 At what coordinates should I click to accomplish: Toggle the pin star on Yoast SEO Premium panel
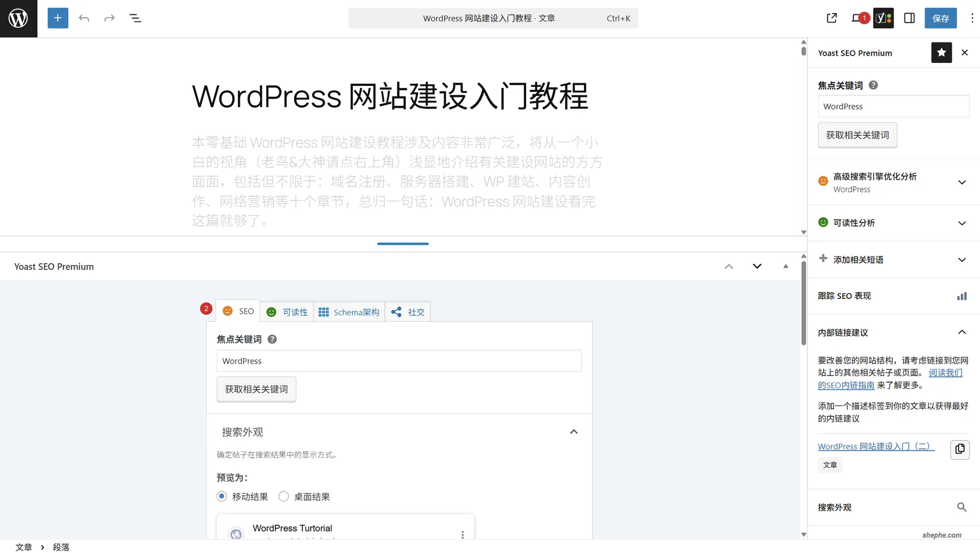pos(941,53)
